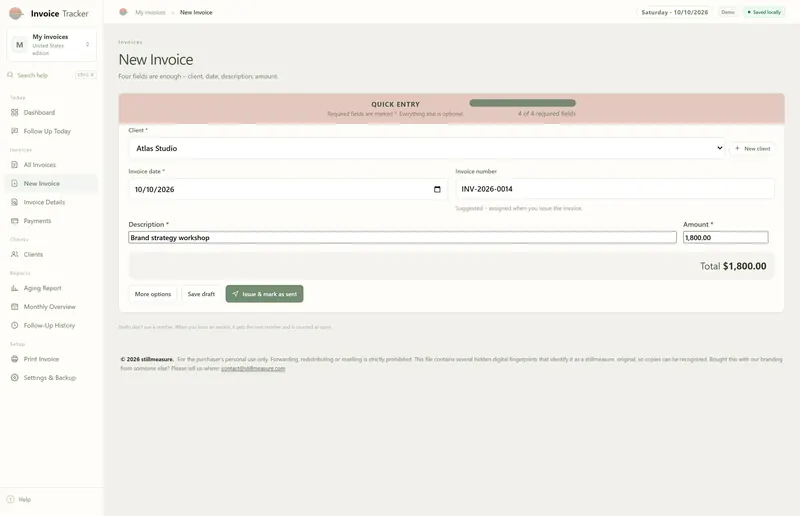This screenshot has height=516, width=800.
Task: Open Clients page
Action: pos(51,254)
